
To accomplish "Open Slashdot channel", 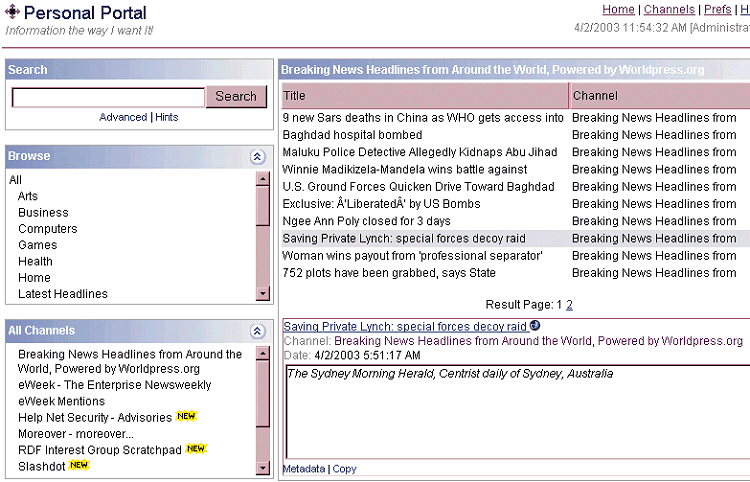I will [x=41, y=466].
